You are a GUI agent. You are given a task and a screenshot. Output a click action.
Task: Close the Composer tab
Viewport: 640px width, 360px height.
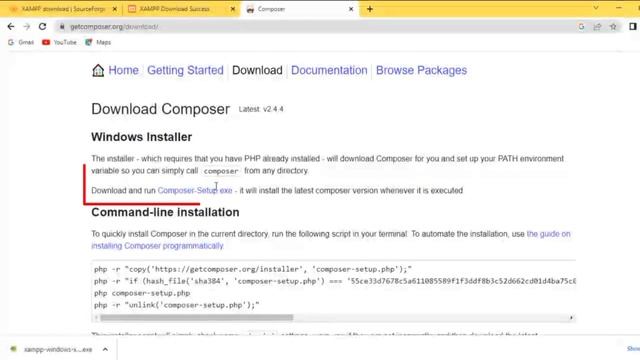pyautogui.click(x=351, y=9)
